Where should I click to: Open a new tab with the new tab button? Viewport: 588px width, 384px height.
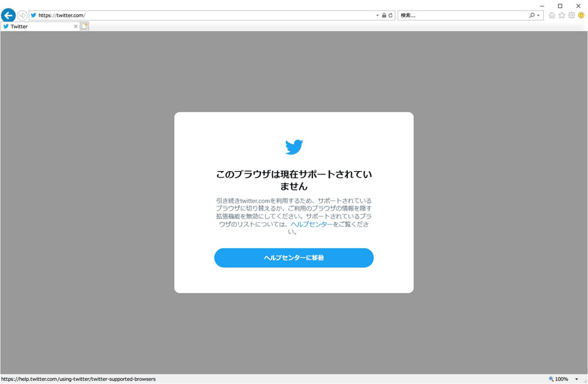(84, 26)
